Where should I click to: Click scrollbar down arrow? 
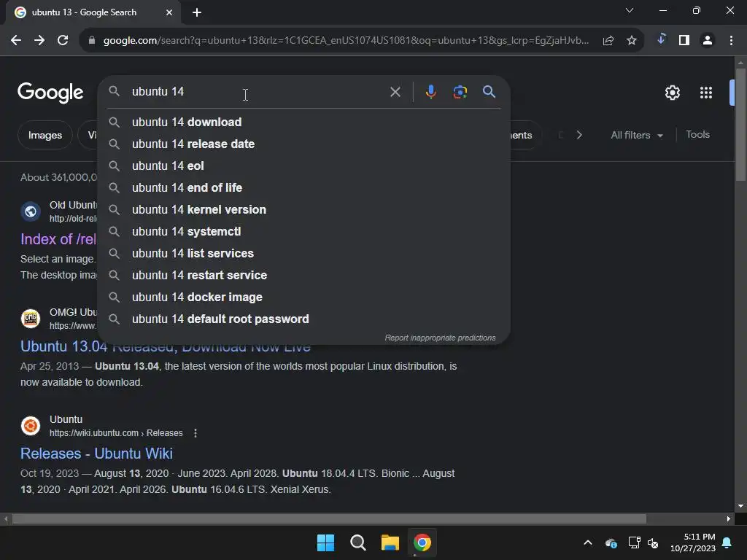[740, 506]
